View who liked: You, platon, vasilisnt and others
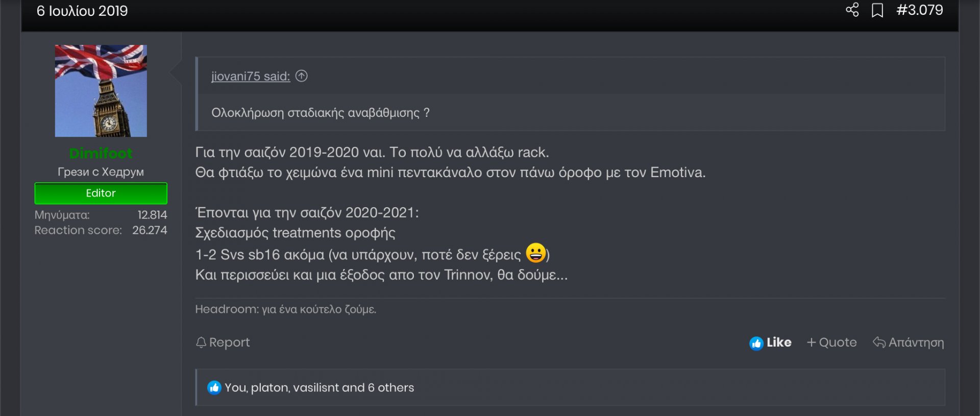980x416 pixels. point(319,388)
